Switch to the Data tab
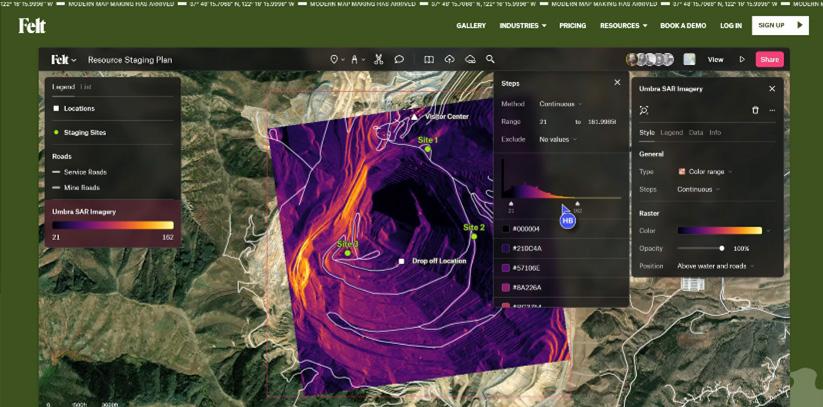The height and width of the screenshot is (407, 823). point(695,133)
